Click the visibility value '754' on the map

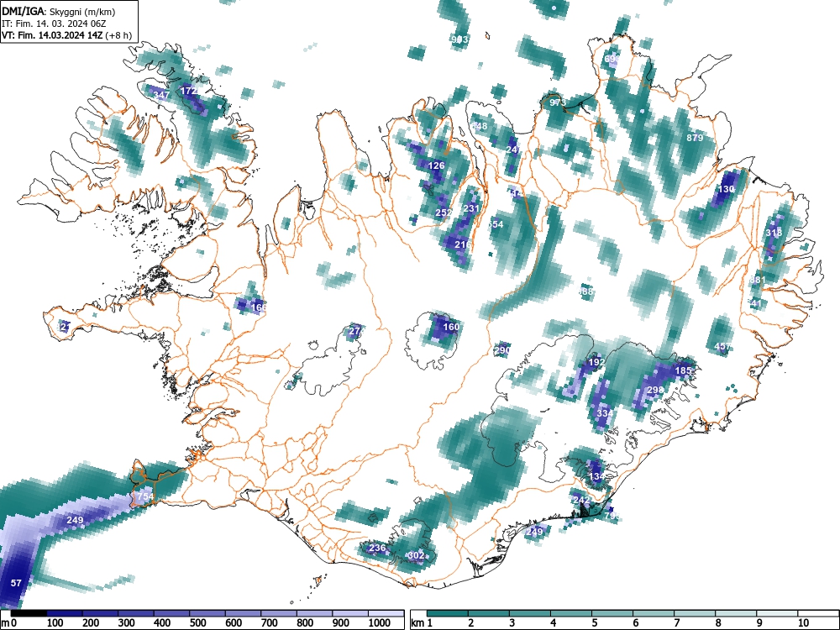pos(145,496)
